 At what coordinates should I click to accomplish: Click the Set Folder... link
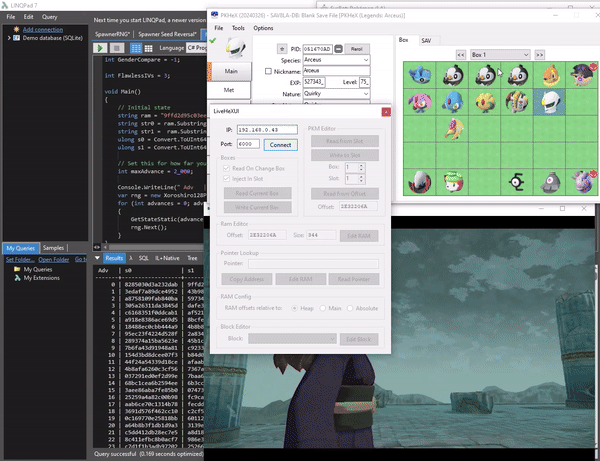(20, 259)
